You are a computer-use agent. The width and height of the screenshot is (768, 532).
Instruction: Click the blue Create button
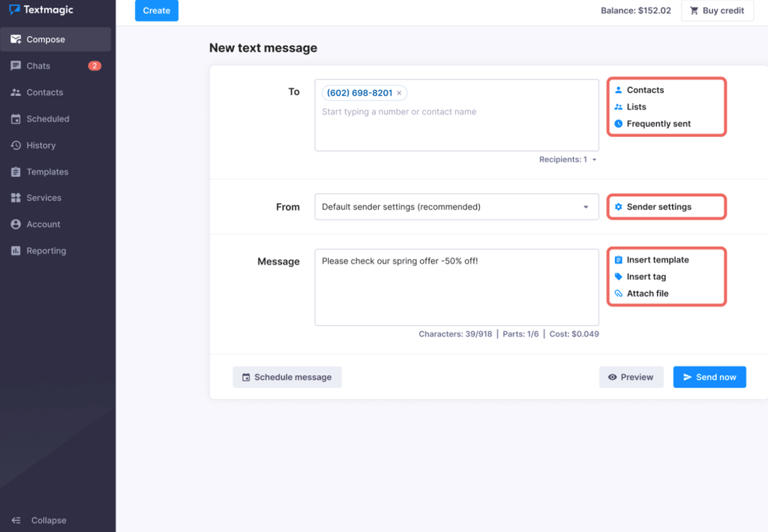157,10
